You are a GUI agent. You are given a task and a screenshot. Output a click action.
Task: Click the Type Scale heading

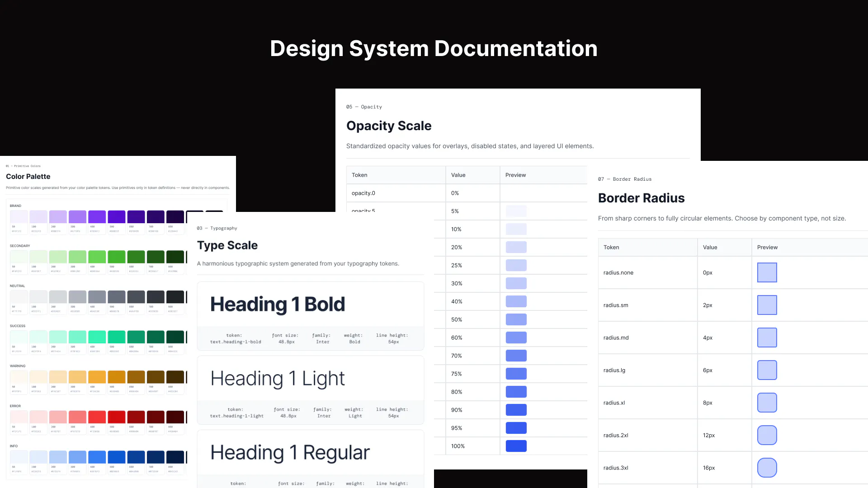[x=227, y=245]
